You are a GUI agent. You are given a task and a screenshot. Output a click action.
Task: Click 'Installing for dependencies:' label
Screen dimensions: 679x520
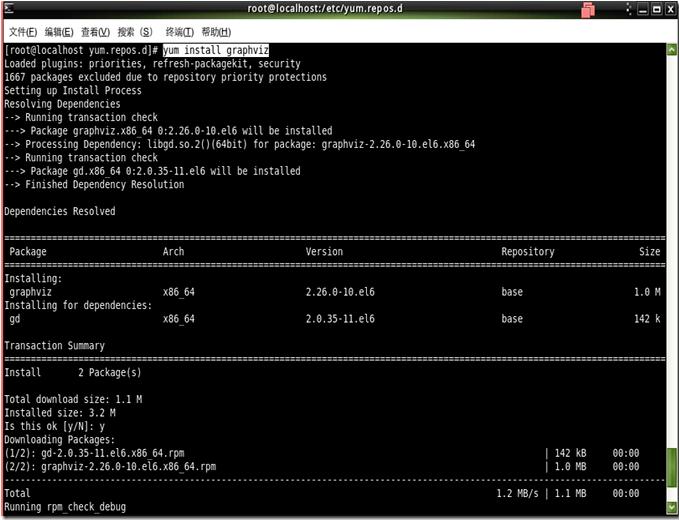(78, 305)
